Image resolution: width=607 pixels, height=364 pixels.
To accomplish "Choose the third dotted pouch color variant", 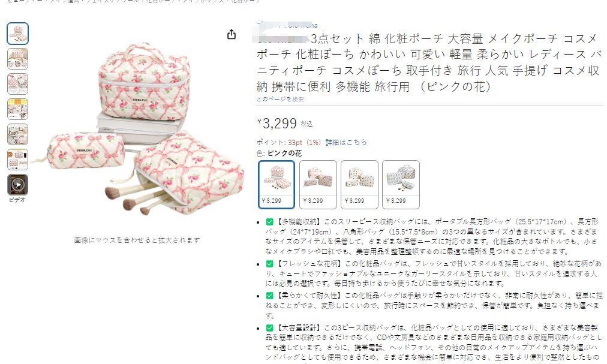I will click(x=359, y=185).
